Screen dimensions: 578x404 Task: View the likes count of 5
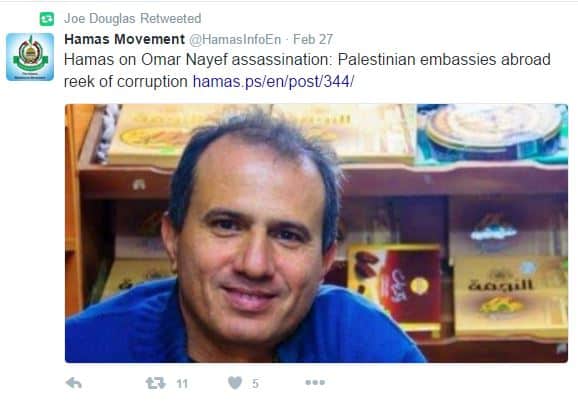pos(255,384)
